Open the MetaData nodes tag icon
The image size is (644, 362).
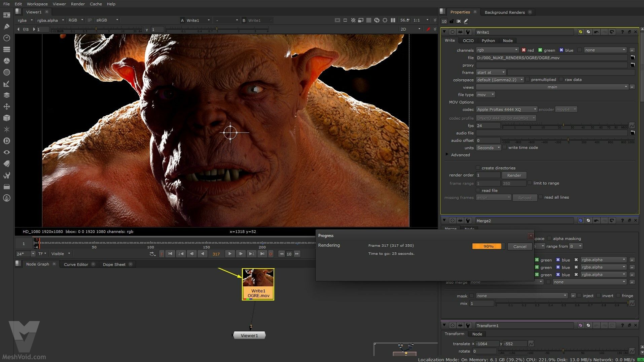[x=6, y=164]
